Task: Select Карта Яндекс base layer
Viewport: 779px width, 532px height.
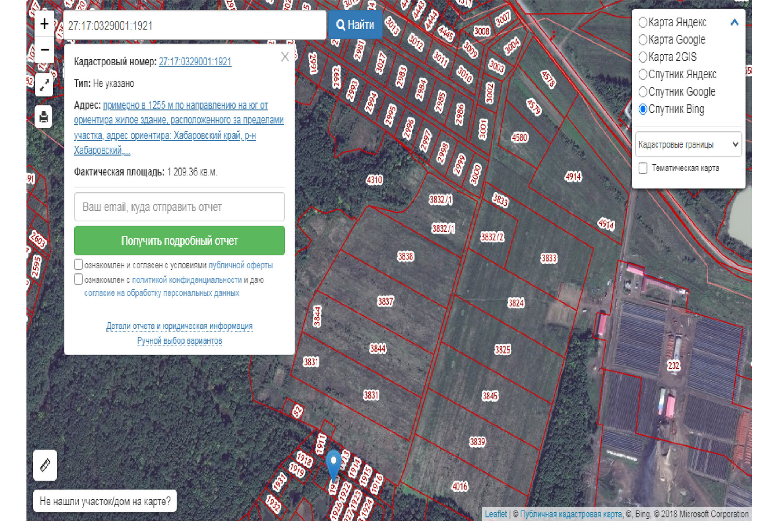Action: click(x=643, y=22)
